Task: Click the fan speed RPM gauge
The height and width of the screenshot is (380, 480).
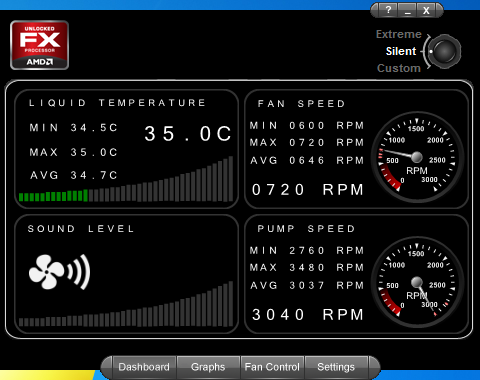Action: (x=417, y=157)
